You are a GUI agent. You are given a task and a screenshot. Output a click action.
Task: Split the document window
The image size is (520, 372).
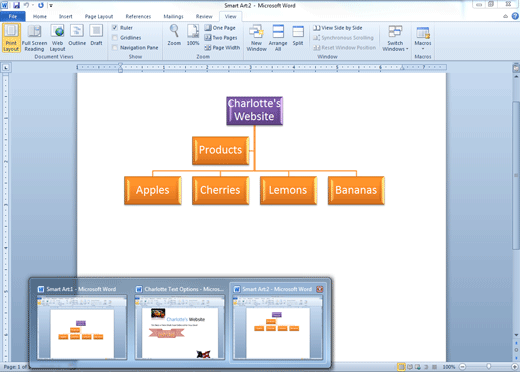point(298,35)
